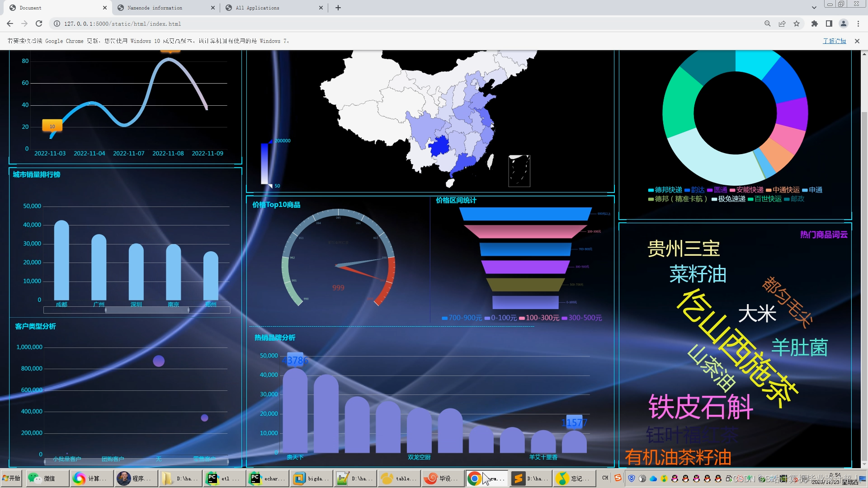
Task: Click the 贵天下 bar in brand chart
Action: (x=295, y=410)
